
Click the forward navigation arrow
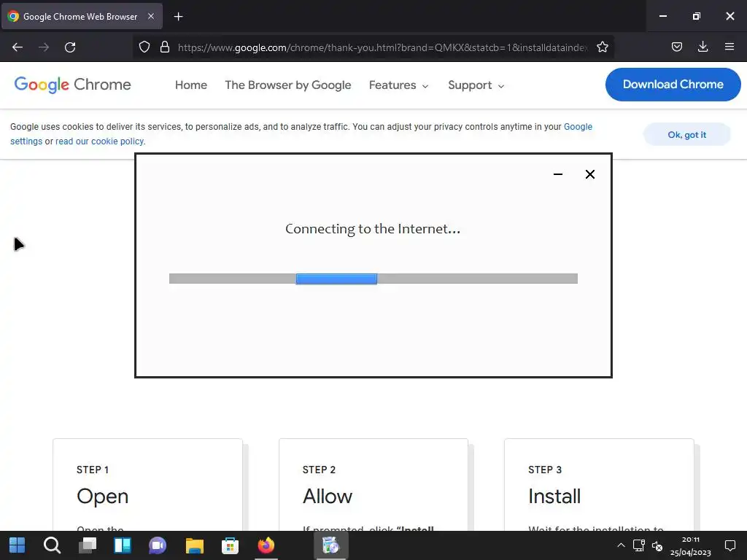(44, 47)
